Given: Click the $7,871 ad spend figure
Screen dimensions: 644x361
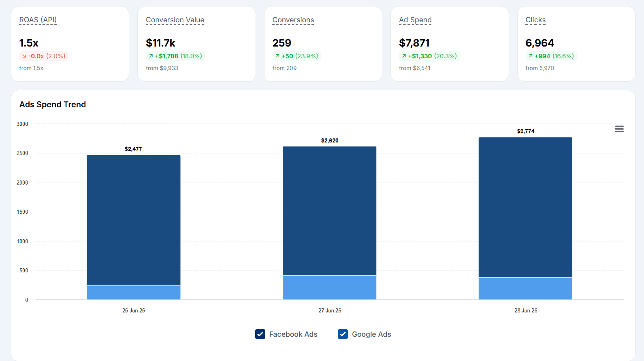Looking at the screenshot, I should tap(414, 43).
